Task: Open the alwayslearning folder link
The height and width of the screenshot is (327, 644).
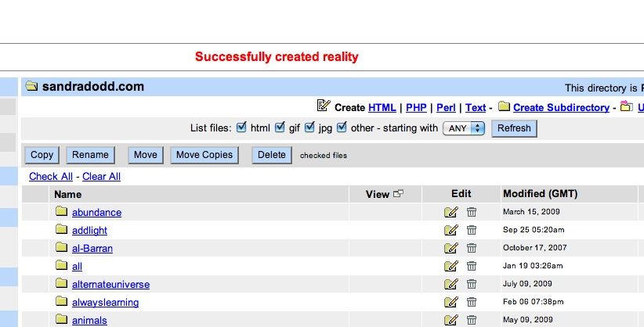Action: click(105, 302)
